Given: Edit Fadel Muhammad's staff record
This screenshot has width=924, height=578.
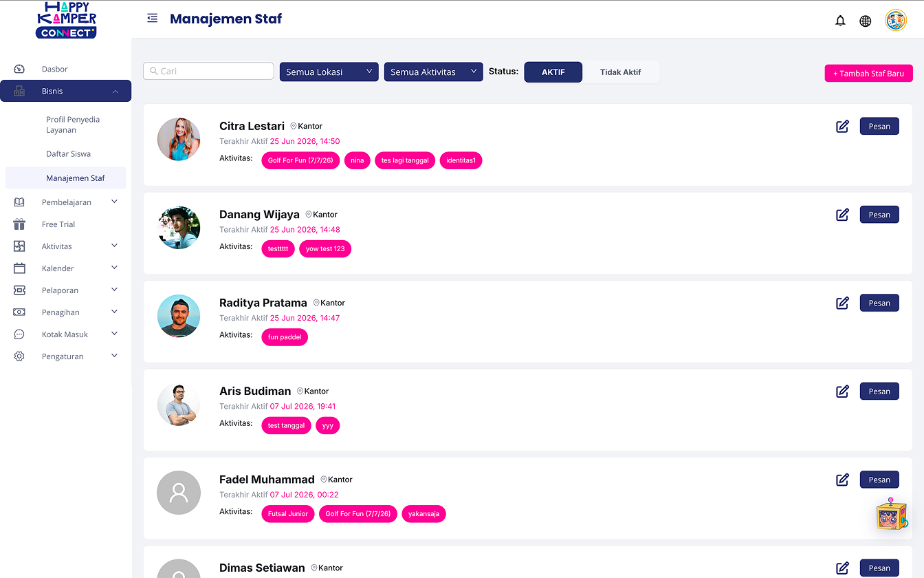Looking at the screenshot, I should (x=842, y=480).
